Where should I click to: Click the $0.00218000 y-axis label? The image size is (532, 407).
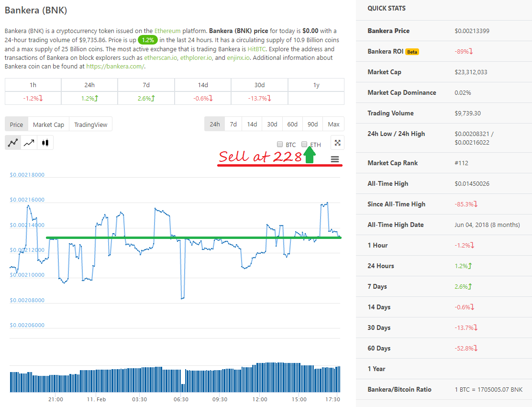pos(27,175)
